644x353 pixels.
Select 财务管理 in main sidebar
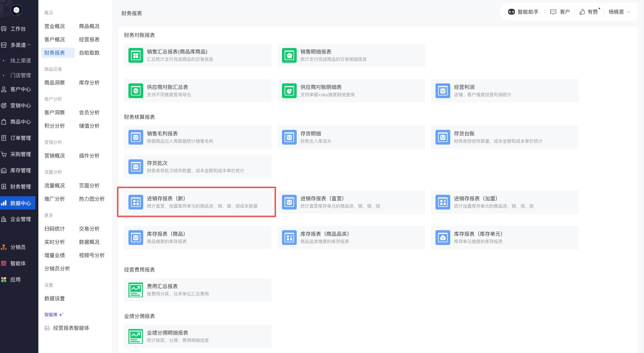point(20,187)
